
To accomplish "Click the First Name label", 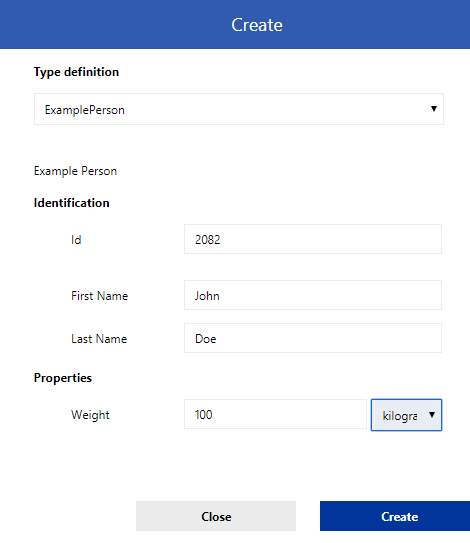I will pos(99,296).
